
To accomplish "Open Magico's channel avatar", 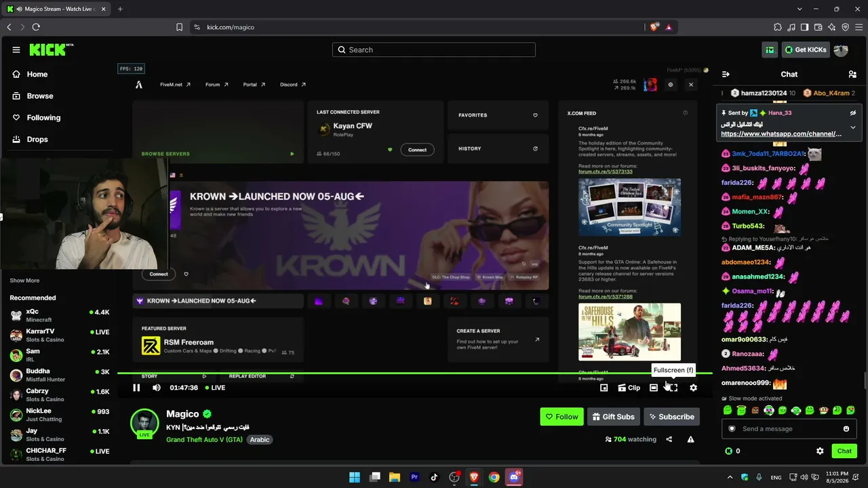I will coord(144,424).
